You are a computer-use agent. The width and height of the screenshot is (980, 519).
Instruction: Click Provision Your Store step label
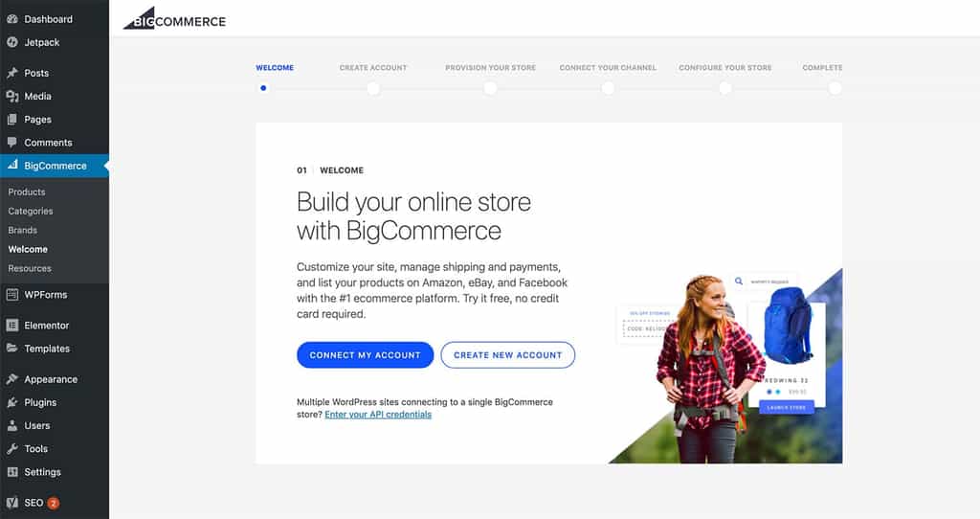pyautogui.click(x=491, y=68)
